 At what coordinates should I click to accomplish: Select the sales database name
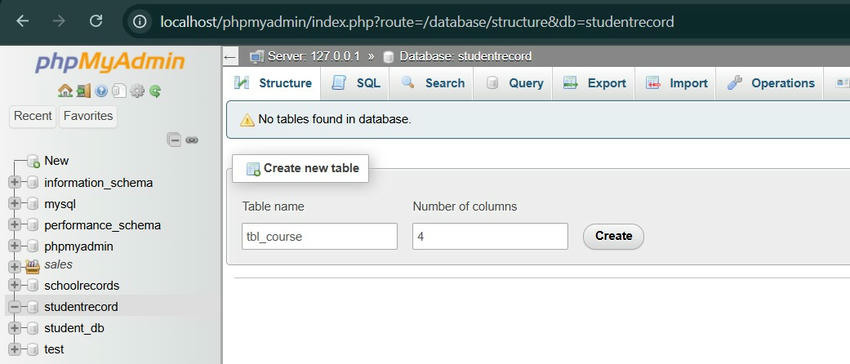pos(58,265)
